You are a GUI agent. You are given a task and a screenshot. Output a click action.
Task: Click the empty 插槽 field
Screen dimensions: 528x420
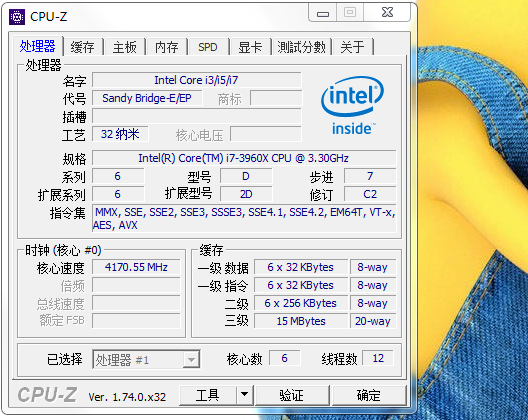point(197,116)
